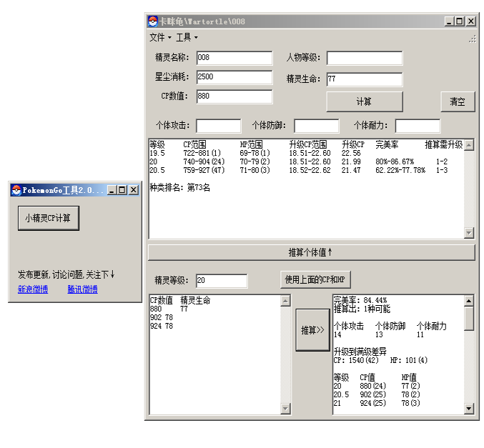Click the CP数值 field showing 880
The height and width of the screenshot is (448, 484).
click(234, 96)
